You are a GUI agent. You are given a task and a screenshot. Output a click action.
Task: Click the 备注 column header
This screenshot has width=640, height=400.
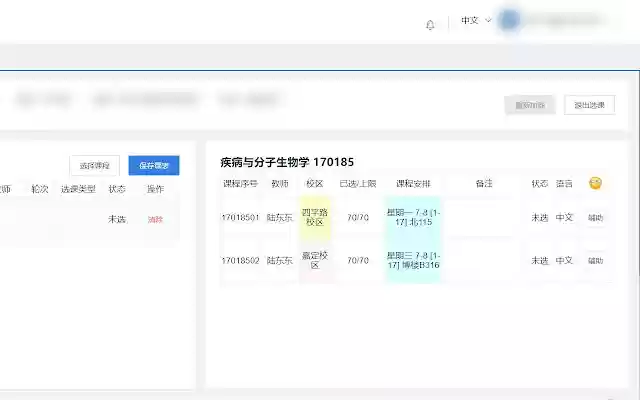point(484,183)
